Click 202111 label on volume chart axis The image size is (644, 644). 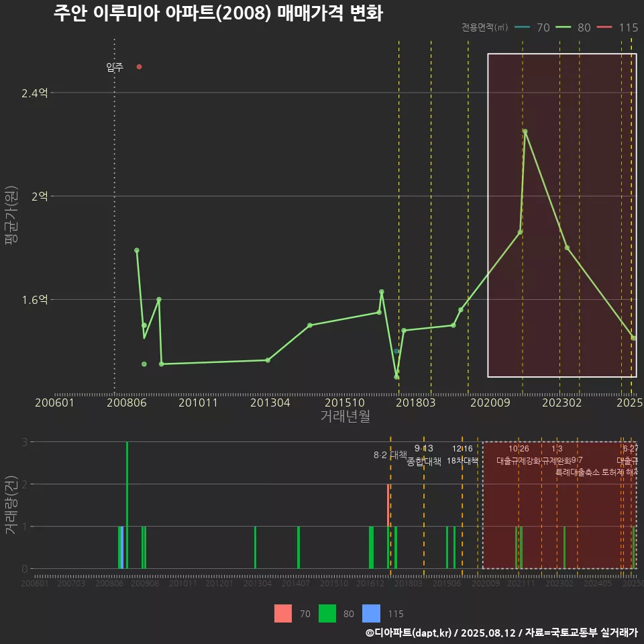click(x=521, y=583)
